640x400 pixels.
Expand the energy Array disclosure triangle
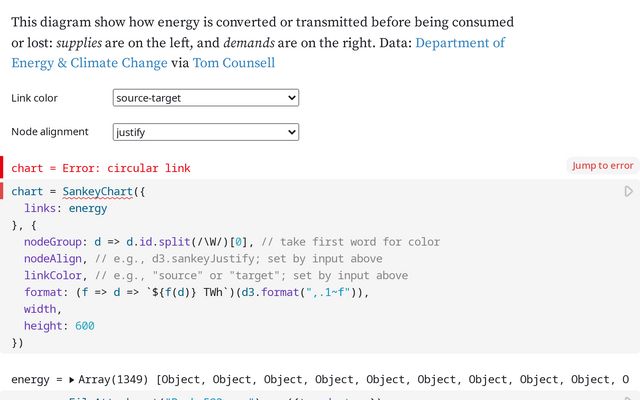(x=72, y=380)
